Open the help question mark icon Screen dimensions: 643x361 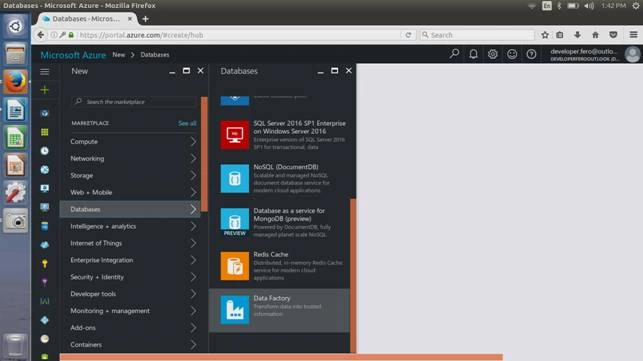click(531, 54)
